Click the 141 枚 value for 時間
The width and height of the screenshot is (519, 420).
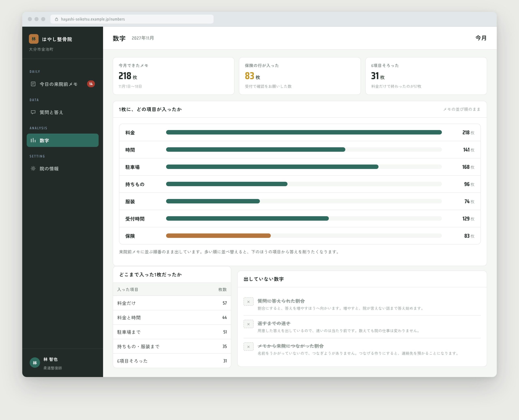click(x=469, y=150)
